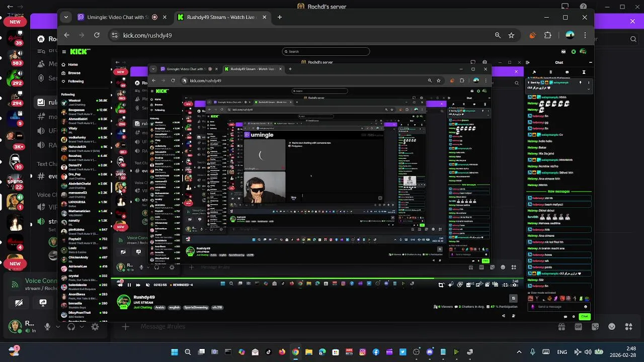Click the hourglass icon in the Chat toolbar
The height and width of the screenshot is (362, 644).
tap(584, 72)
